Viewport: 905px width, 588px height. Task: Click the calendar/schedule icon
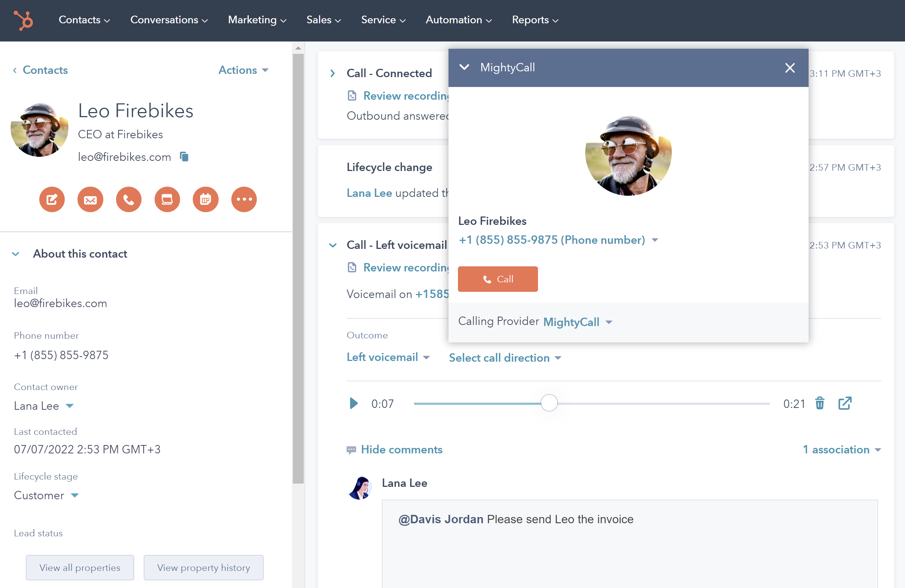tap(205, 199)
